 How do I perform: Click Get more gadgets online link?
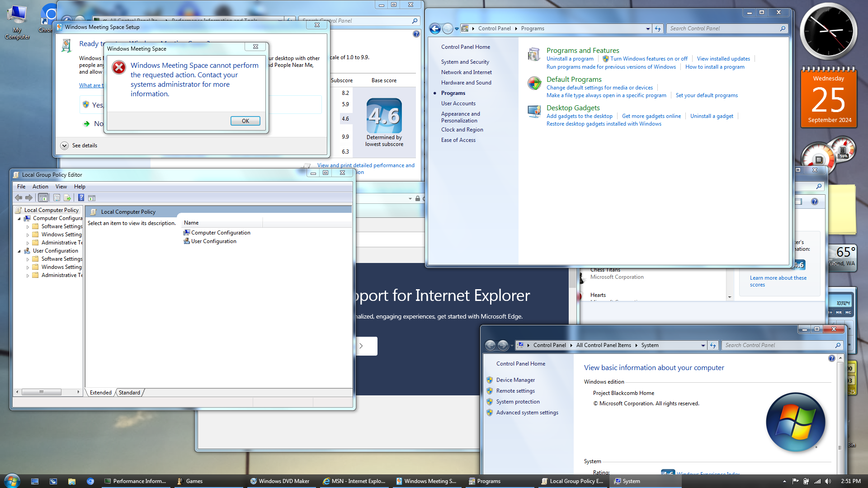[x=651, y=116]
